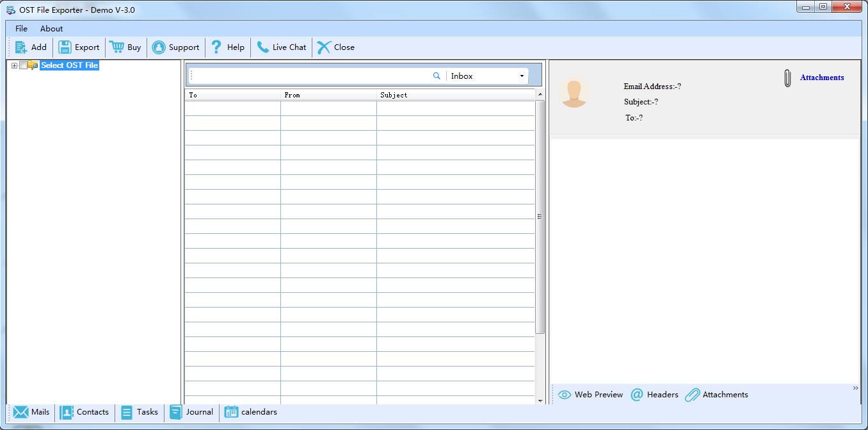868x430 pixels.
Task: Click the Help question mark icon
Action: click(216, 47)
